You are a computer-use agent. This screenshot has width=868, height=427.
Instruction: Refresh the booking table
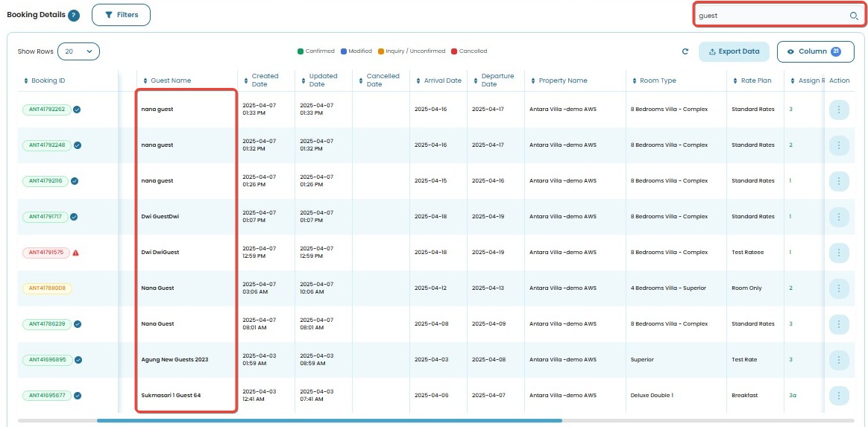coord(685,51)
